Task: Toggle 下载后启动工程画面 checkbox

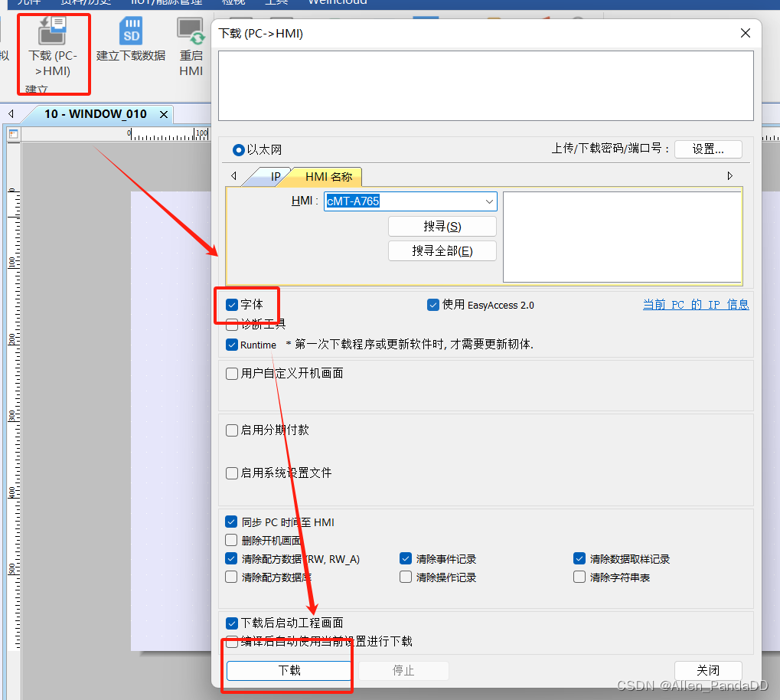Action: click(x=232, y=623)
